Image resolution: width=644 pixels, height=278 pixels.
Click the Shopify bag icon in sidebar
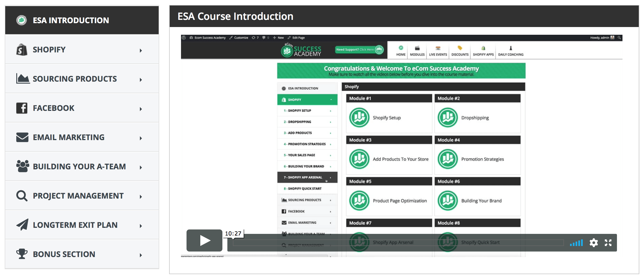22,50
